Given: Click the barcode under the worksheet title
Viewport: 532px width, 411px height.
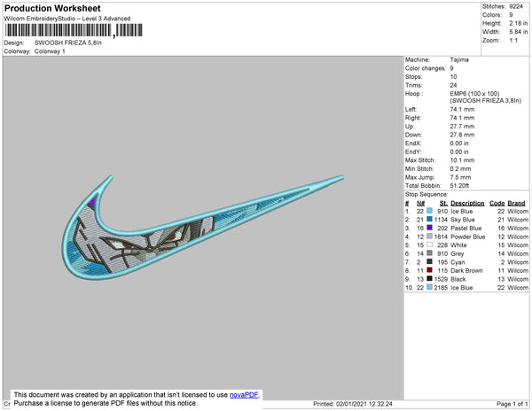Looking at the screenshot, I should click(x=74, y=30).
